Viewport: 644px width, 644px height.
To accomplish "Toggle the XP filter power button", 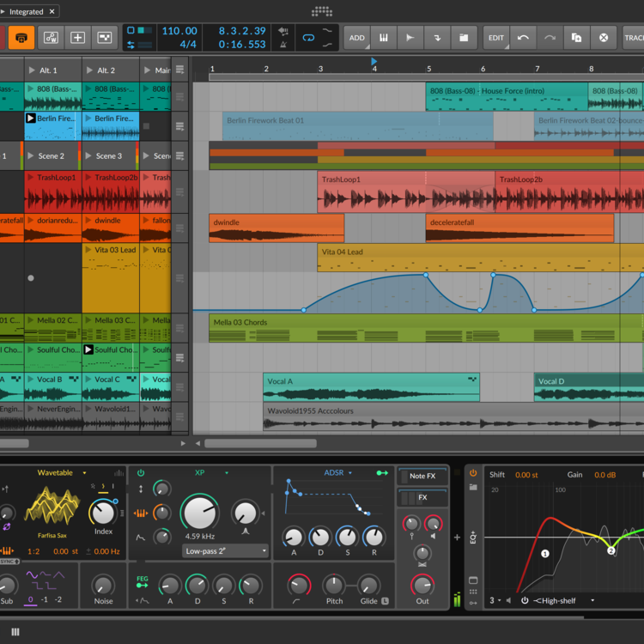I will [141, 473].
